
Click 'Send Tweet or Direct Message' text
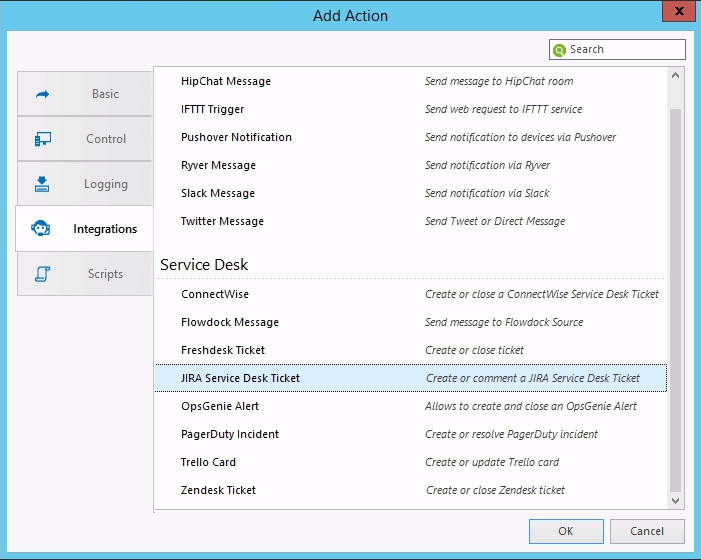(495, 221)
